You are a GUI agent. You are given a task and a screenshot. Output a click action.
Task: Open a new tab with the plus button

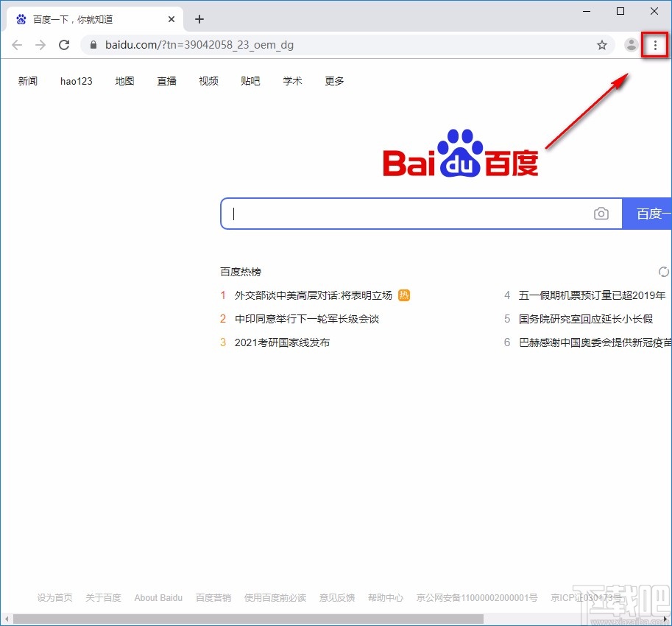tap(199, 19)
